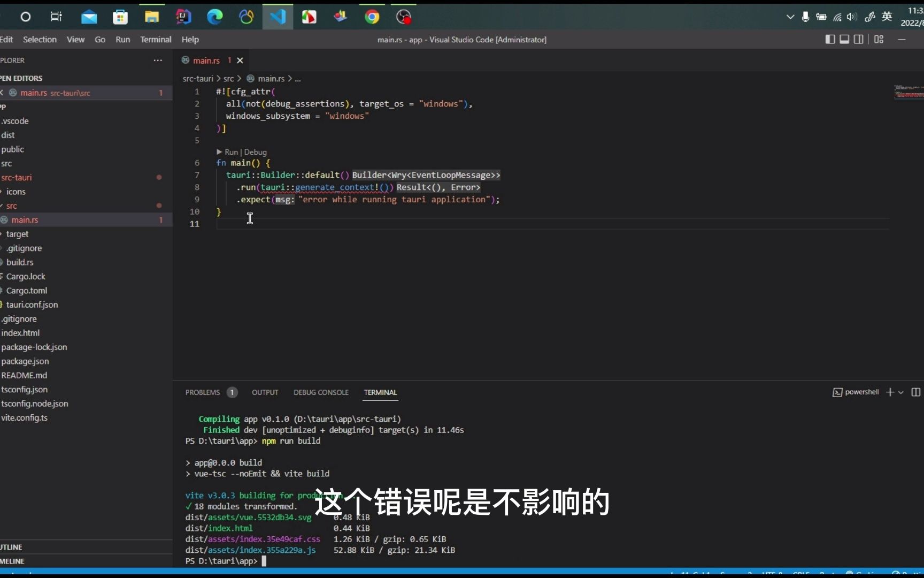
Task: Switch the 英 input language indicator
Action: click(x=887, y=17)
